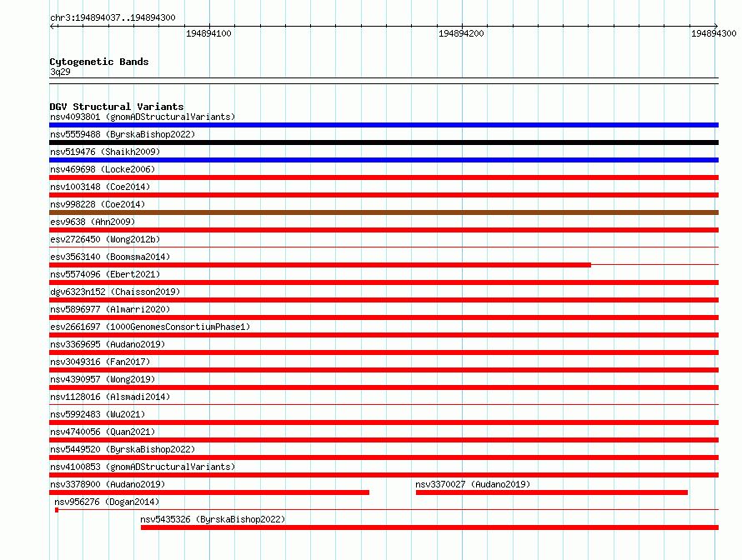Click nsv5574096 Ebert2021 label
This screenshot has height=560, width=742.
(x=105, y=274)
